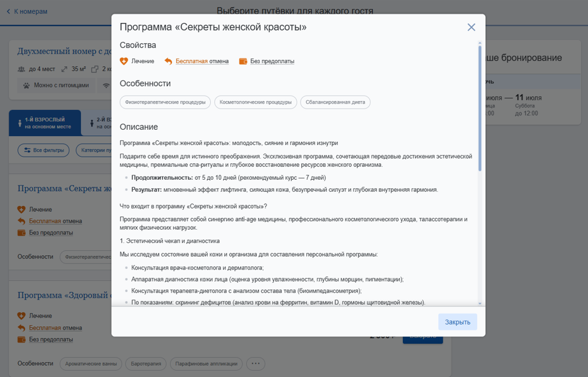Click the 11 июля checkout date
This screenshot has height=377, width=588.
(528, 97)
